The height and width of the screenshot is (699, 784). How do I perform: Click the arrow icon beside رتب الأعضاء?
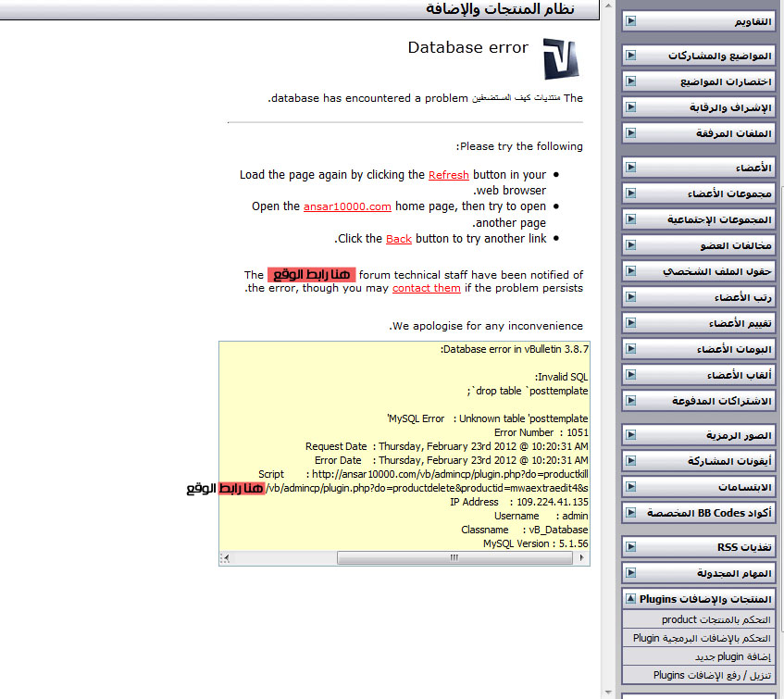coord(630,297)
